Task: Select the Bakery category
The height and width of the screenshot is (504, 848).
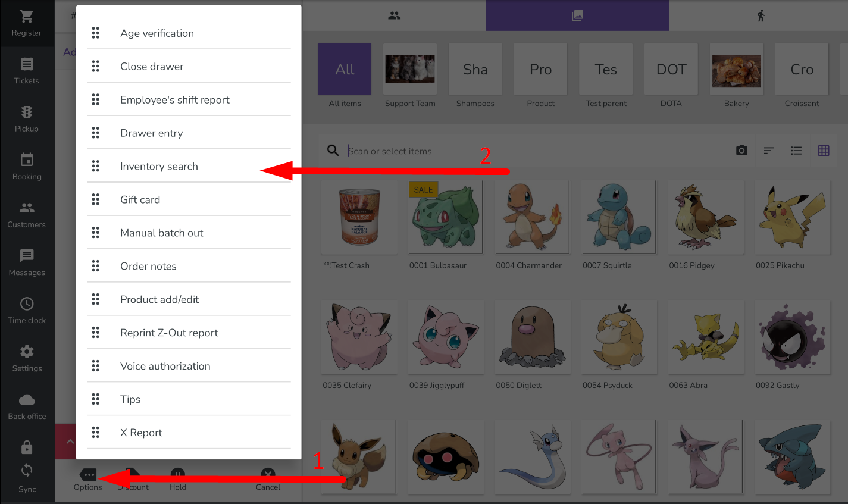Action: (737, 76)
